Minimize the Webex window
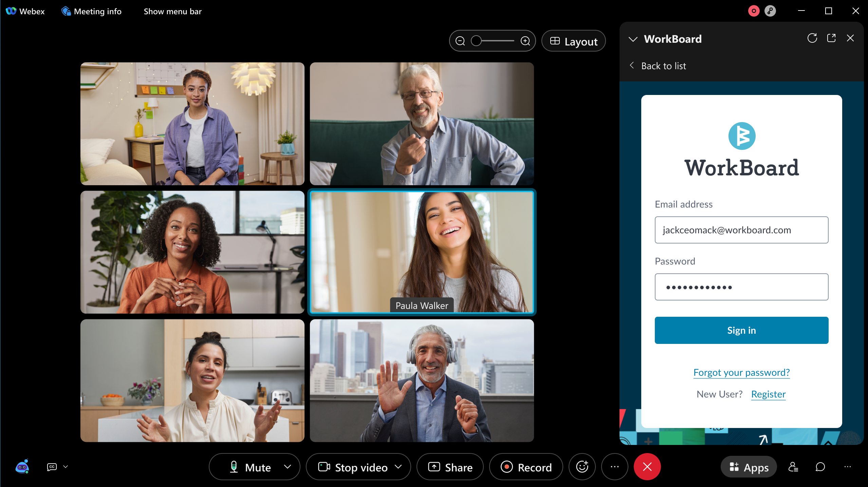Image resolution: width=868 pixels, height=487 pixels. point(801,11)
